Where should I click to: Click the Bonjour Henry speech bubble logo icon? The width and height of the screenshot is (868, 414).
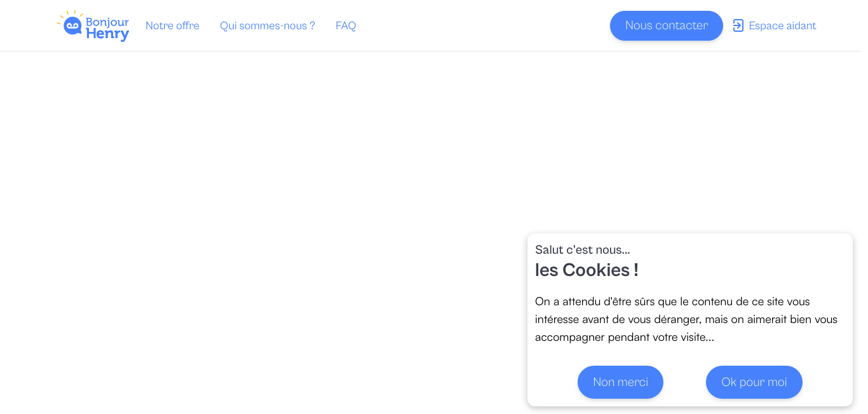click(72, 26)
